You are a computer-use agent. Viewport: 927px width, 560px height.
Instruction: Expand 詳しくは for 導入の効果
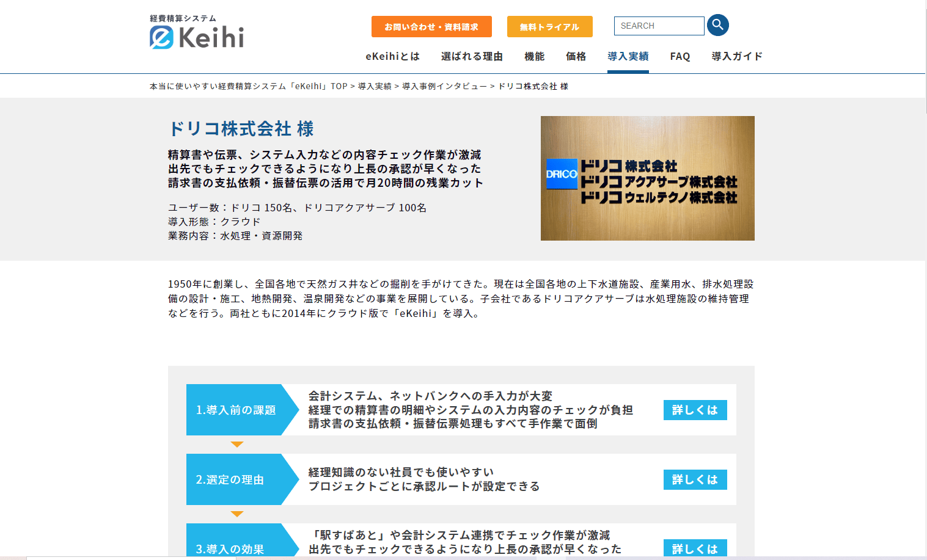(695, 548)
